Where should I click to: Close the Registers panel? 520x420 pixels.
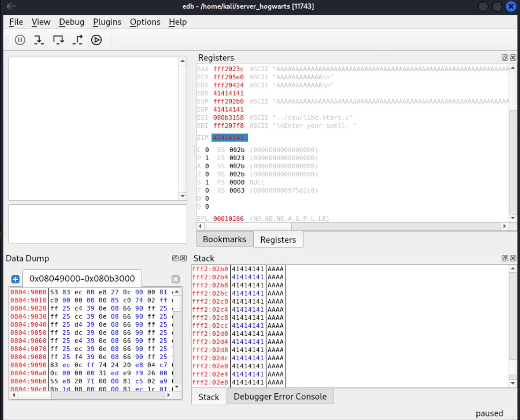[513, 57]
